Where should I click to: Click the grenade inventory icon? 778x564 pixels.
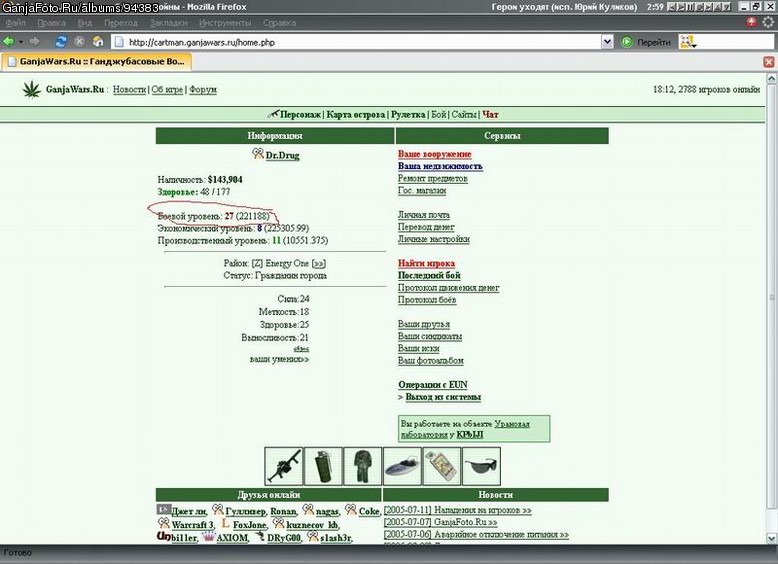pyautogui.click(x=323, y=466)
